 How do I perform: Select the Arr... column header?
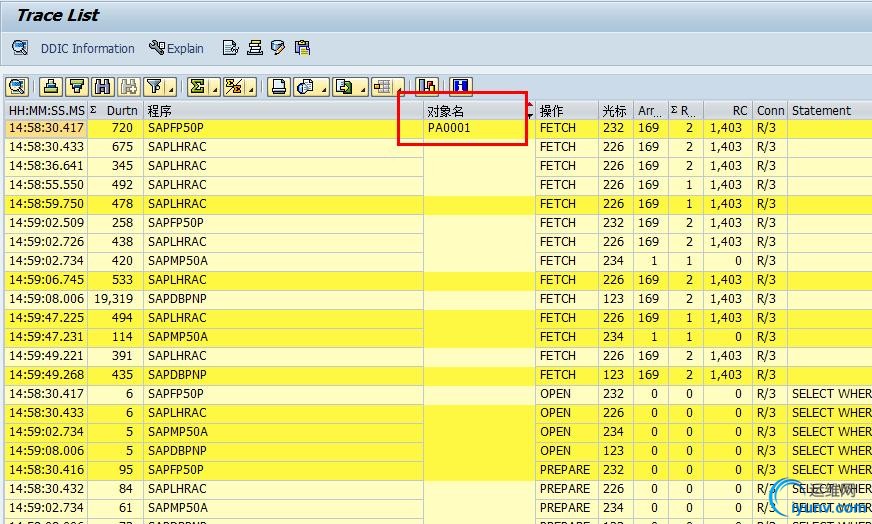tap(650, 111)
